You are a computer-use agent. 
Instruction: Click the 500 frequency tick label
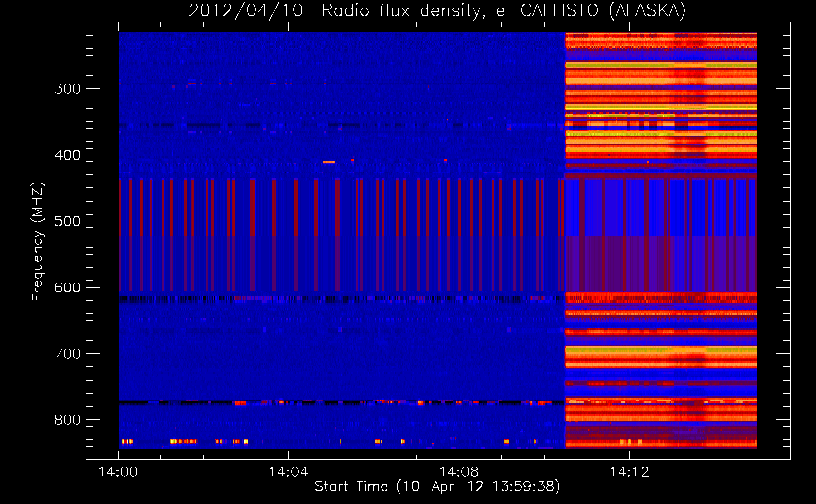pyautogui.click(x=68, y=222)
